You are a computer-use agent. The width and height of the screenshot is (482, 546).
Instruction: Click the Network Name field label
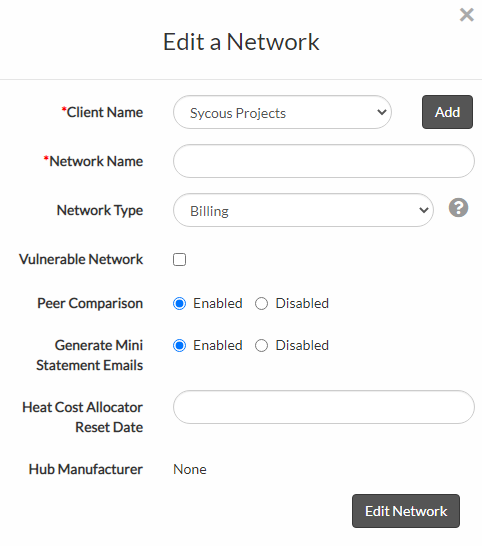[93, 161]
